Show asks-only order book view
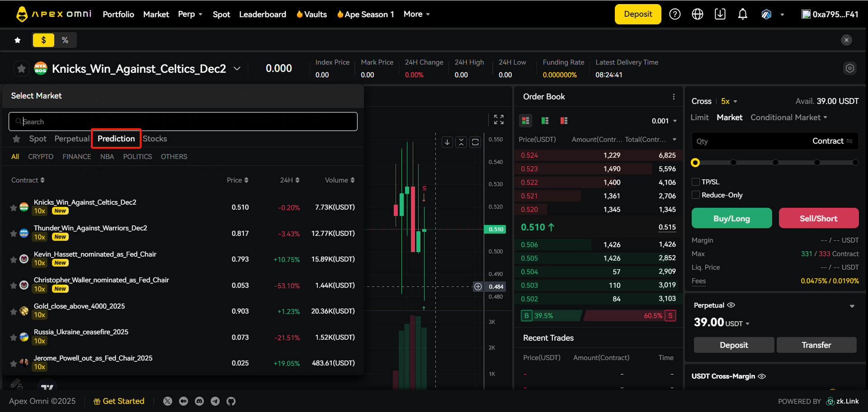Viewport: 868px width, 412px height. (x=564, y=121)
